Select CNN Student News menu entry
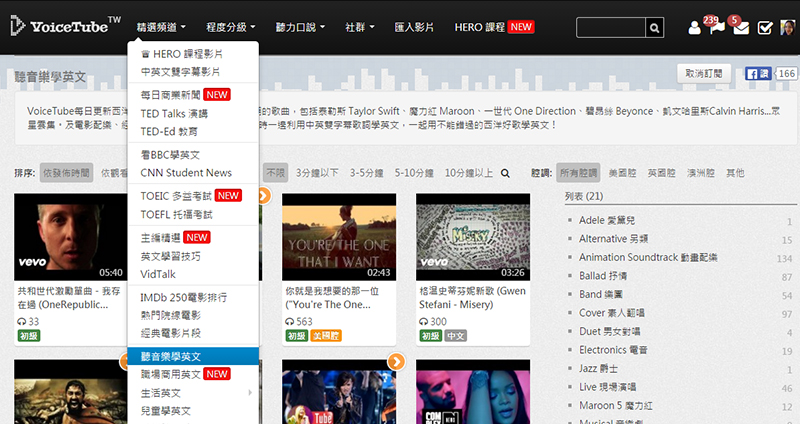The height and width of the screenshot is (424, 800). point(186,173)
